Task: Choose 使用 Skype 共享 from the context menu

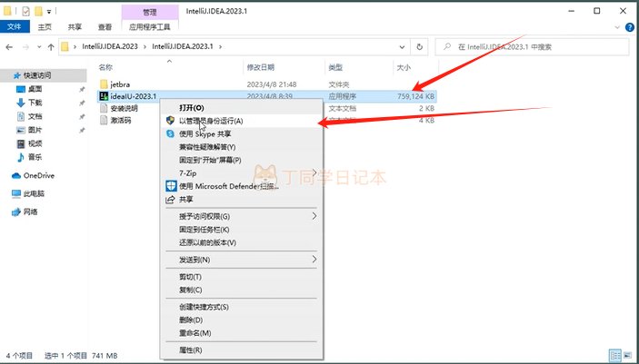Action: tap(241, 134)
